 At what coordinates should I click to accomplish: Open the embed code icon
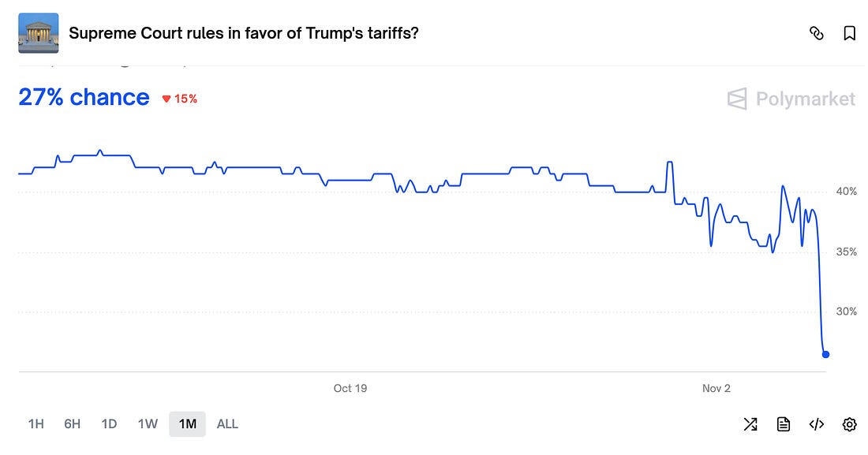(817, 424)
